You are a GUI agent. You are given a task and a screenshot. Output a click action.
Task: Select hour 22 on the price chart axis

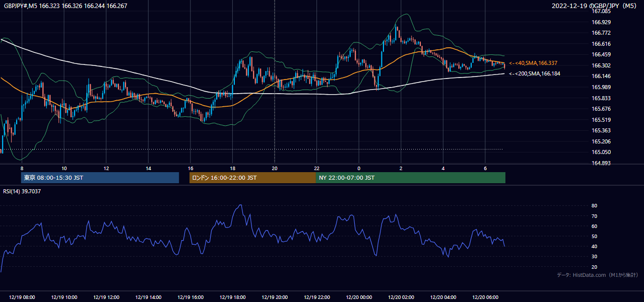click(316, 168)
